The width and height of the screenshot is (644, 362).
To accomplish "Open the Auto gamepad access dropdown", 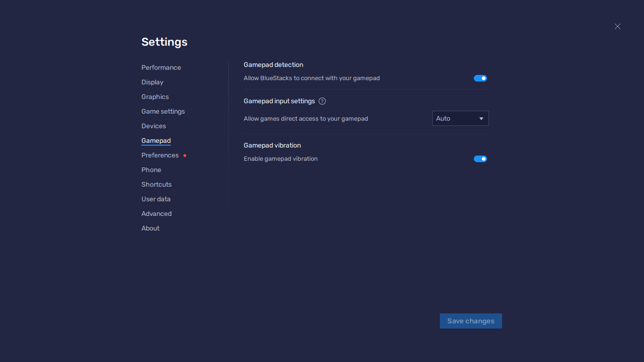I will point(460,118).
